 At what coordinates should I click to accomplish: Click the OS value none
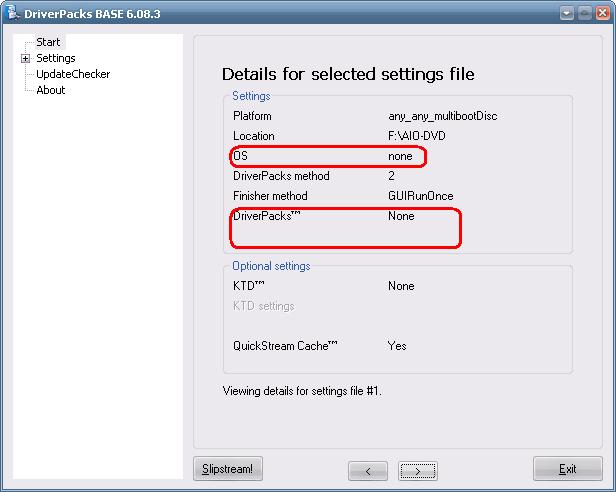[x=400, y=156]
